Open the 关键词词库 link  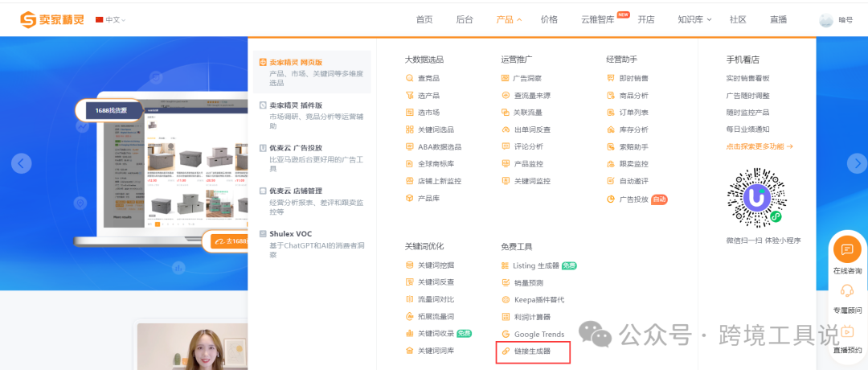coord(436,351)
